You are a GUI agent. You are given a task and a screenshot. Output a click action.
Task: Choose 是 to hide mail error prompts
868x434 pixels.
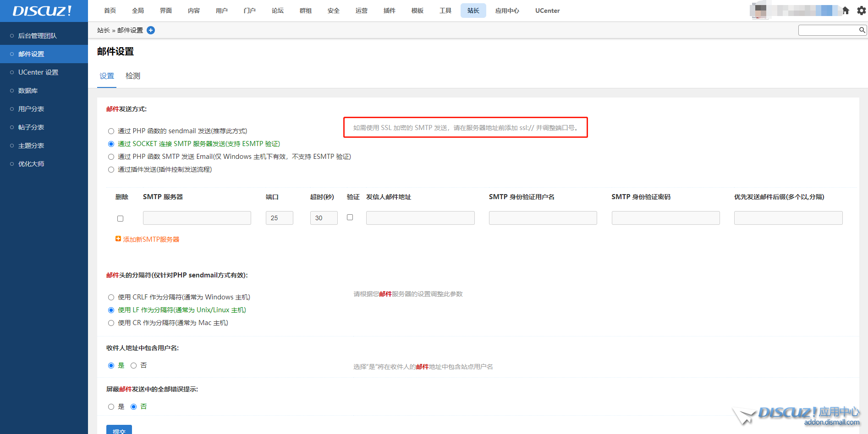click(111, 407)
